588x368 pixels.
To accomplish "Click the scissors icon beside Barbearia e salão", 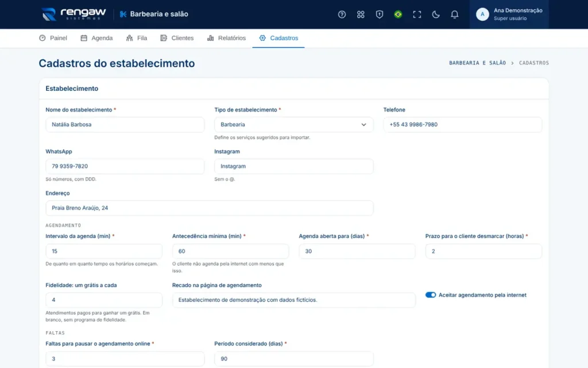I will click(x=123, y=14).
